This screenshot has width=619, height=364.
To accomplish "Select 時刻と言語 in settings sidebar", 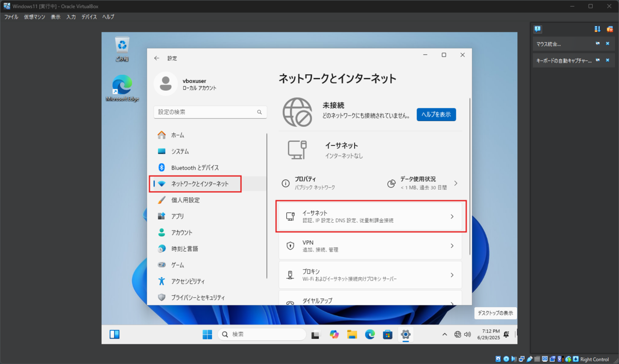I will [x=209, y=249].
